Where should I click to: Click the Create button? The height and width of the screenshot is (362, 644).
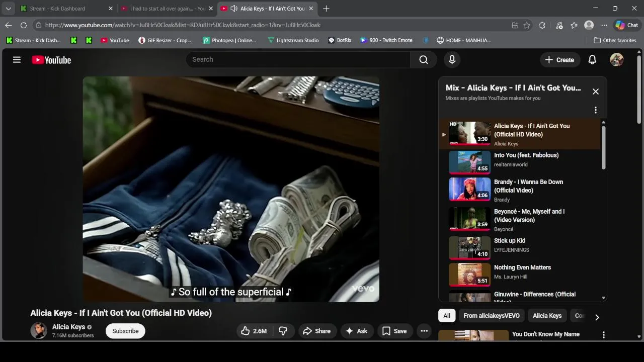(559, 60)
